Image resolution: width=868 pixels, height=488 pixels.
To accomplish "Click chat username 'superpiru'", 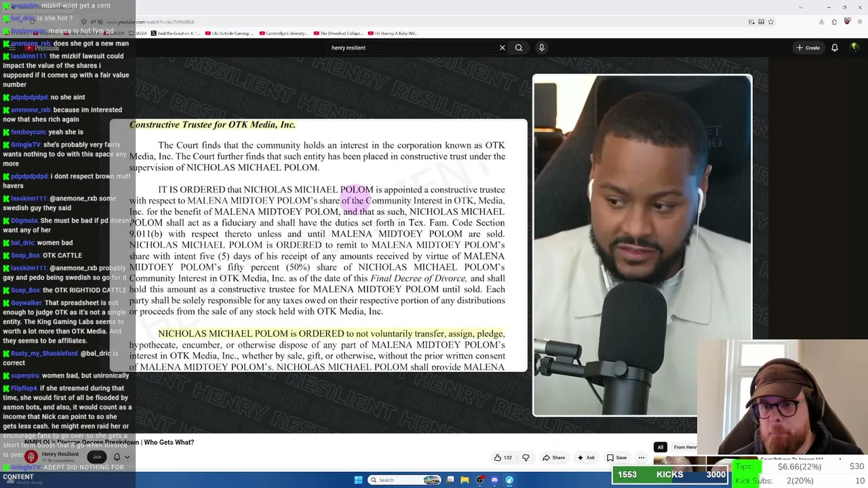I will pyautogui.click(x=25, y=375).
